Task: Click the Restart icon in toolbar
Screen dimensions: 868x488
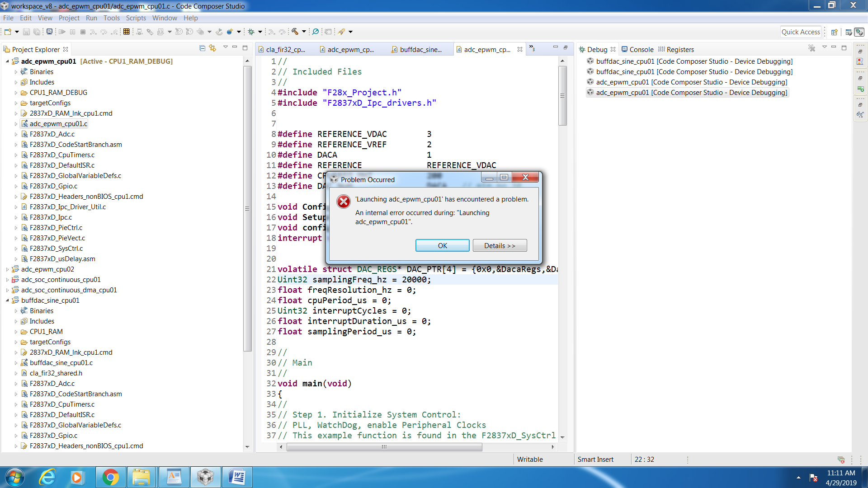Action: [219, 32]
